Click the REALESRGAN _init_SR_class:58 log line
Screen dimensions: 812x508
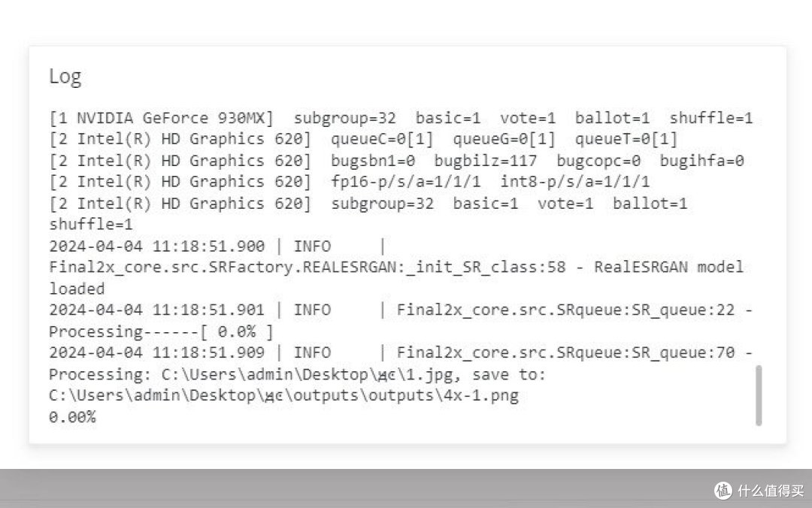tap(396, 268)
